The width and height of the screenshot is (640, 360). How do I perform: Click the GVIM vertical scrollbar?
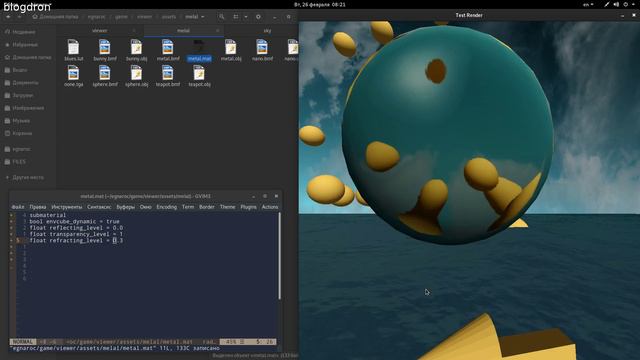pyautogui.click(x=280, y=256)
